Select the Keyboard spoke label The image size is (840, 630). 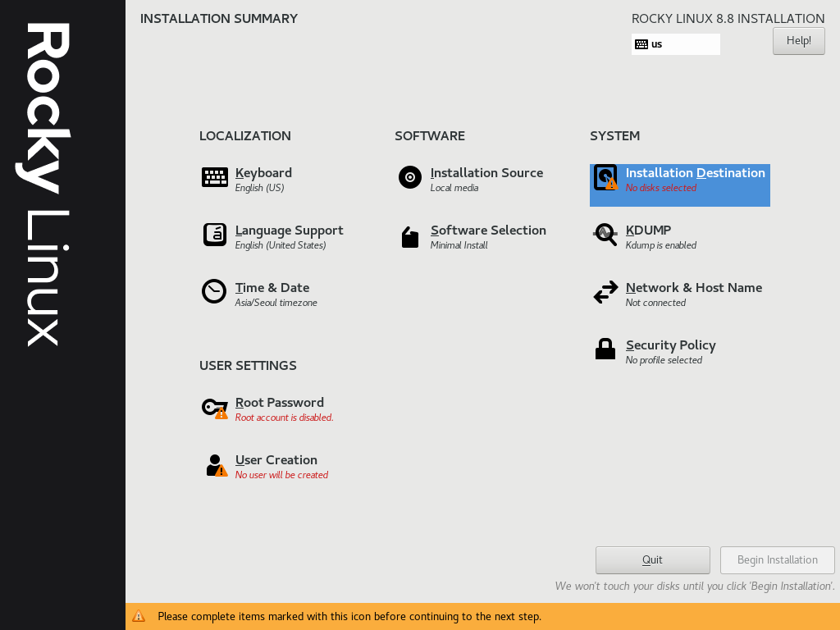[x=263, y=173]
